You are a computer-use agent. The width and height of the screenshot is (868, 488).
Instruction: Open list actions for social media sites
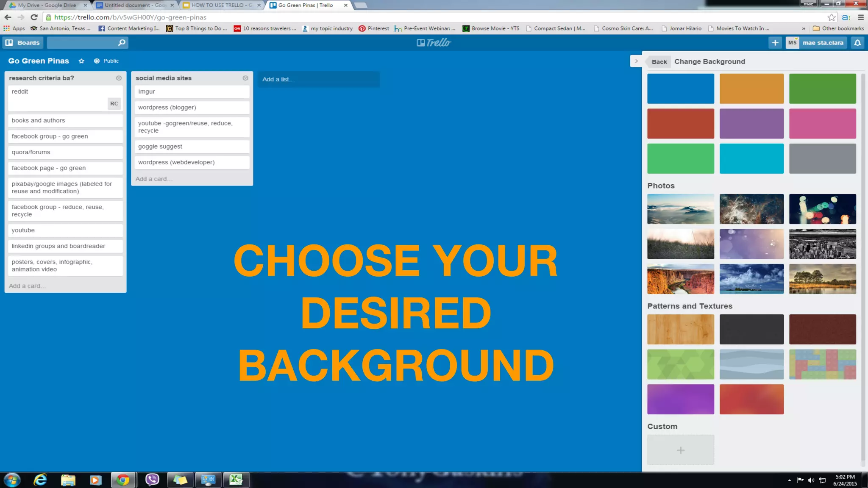coord(245,78)
